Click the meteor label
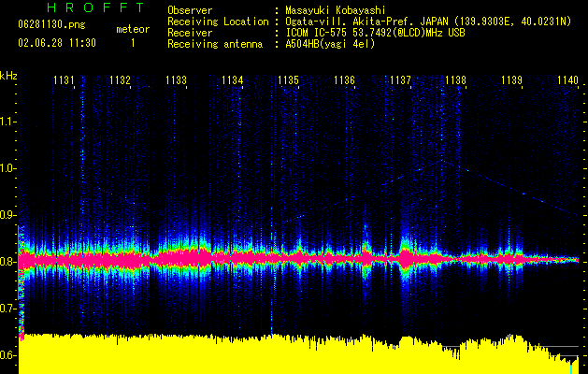The height and width of the screenshot is (374, 588). click(x=133, y=29)
